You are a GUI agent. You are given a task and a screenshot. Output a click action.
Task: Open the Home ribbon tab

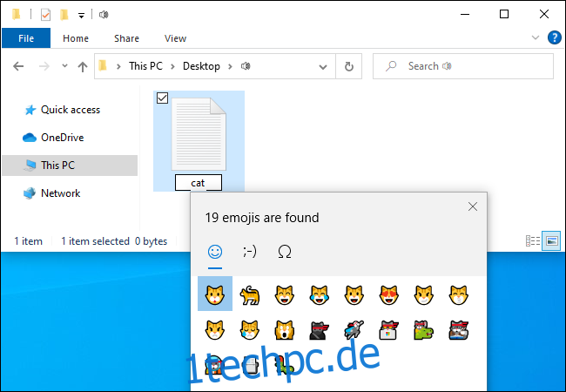point(76,38)
